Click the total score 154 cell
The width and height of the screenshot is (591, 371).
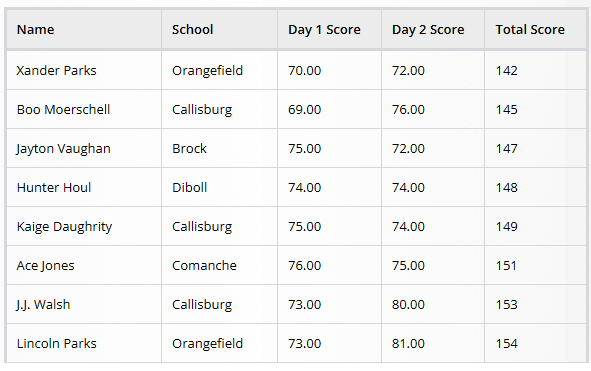coord(536,343)
